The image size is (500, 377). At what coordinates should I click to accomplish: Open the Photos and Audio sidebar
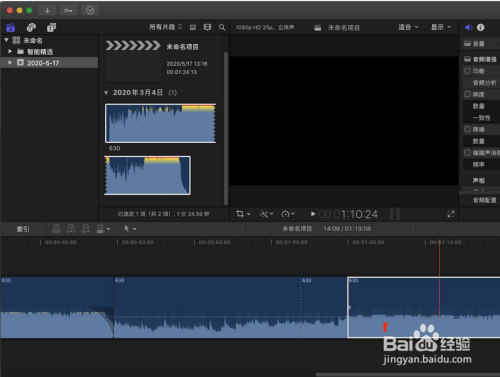point(31,27)
